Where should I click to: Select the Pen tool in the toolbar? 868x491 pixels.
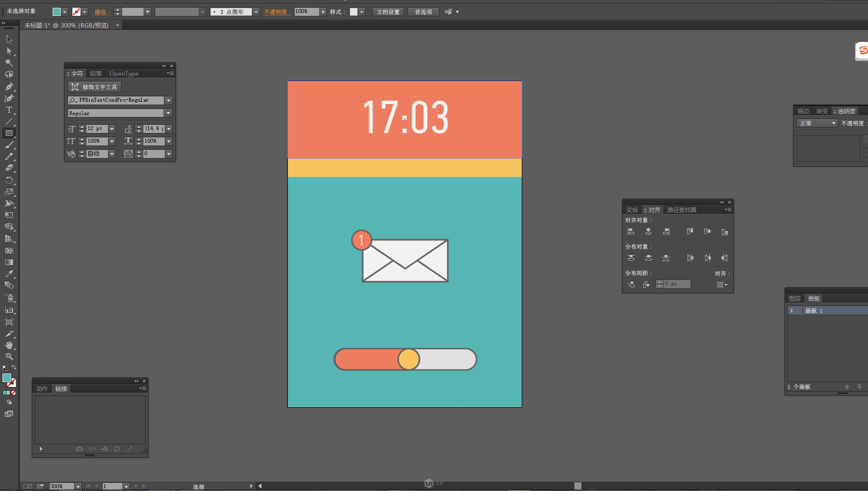pyautogui.click(x=9, y=87)
